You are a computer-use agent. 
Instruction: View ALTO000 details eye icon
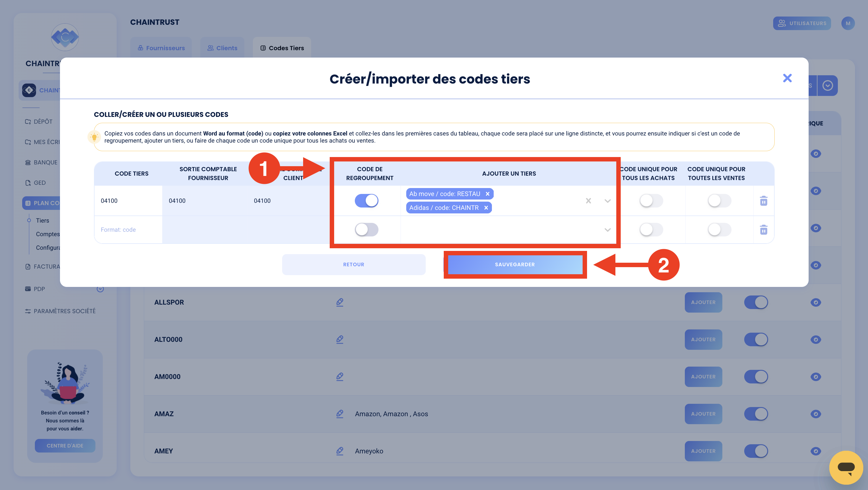pos(815,339)
